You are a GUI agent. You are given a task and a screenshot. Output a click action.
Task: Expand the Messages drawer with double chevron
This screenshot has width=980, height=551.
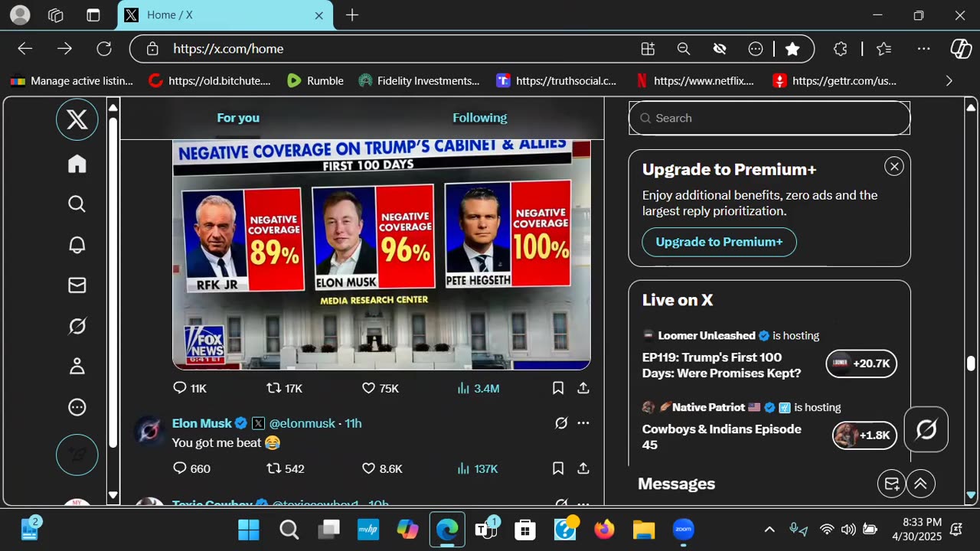[921, 484]
